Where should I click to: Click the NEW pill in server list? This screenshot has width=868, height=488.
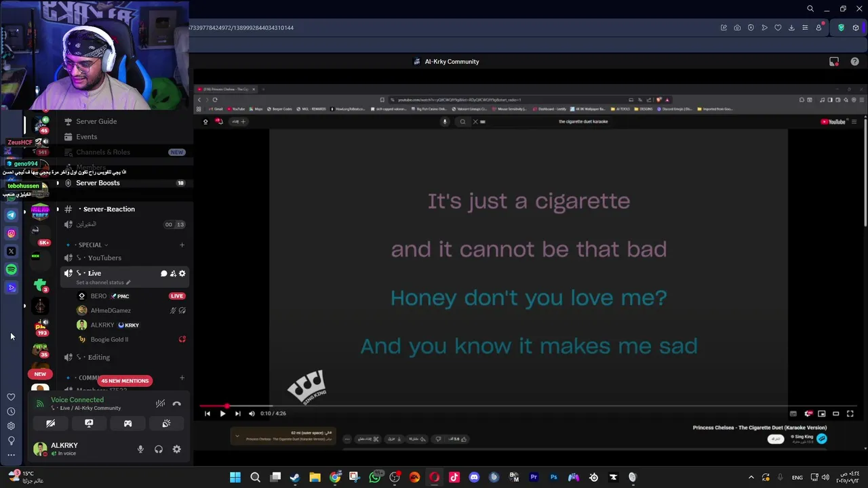[x=40, y=374]
